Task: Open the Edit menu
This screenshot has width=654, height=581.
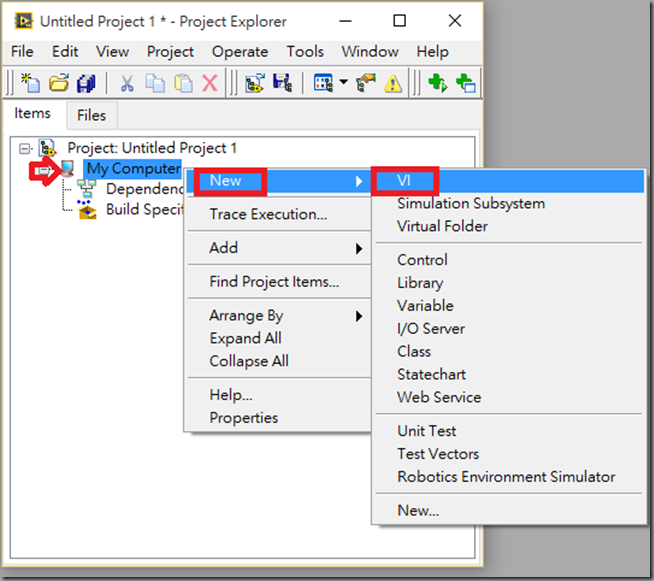Action: [65, 51]
